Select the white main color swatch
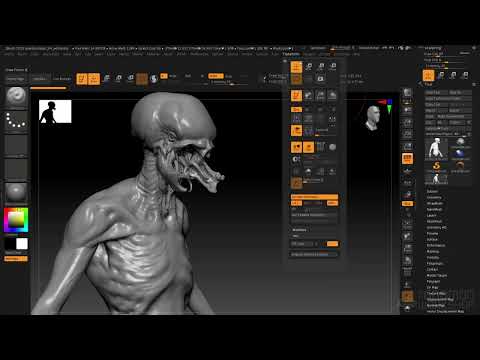The width and height of the screenshot is (480, 360). 22,244
